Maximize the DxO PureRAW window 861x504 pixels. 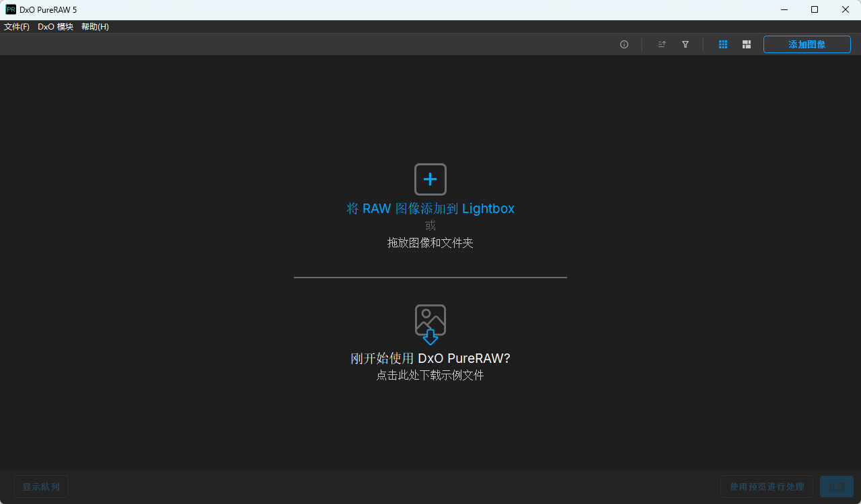tap(815, 9)
